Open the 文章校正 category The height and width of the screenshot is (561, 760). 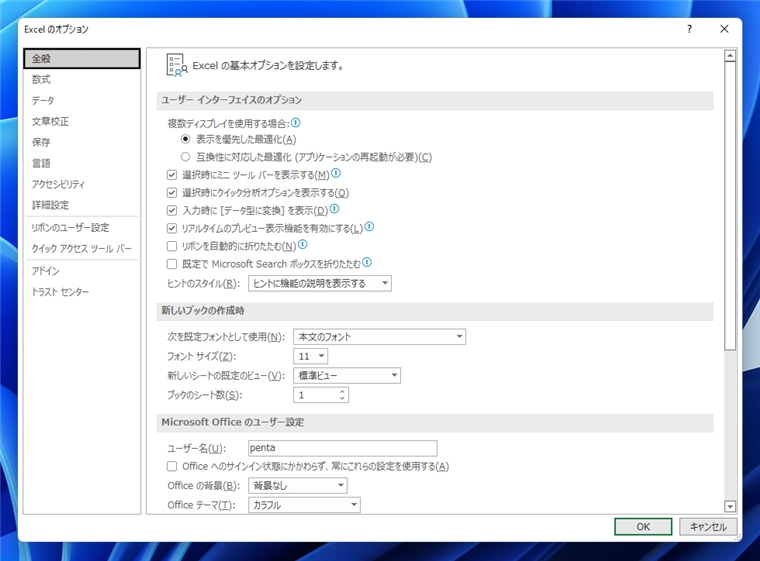(82, 121)
